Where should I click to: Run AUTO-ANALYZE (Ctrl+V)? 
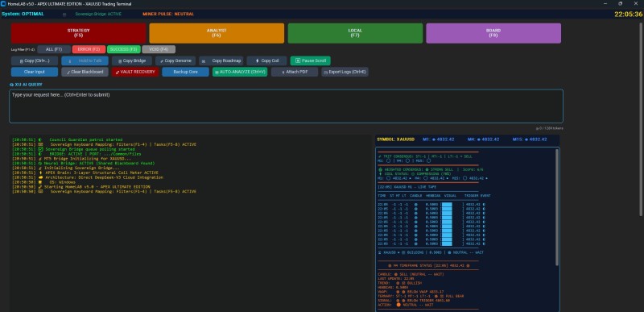(240, 72)
